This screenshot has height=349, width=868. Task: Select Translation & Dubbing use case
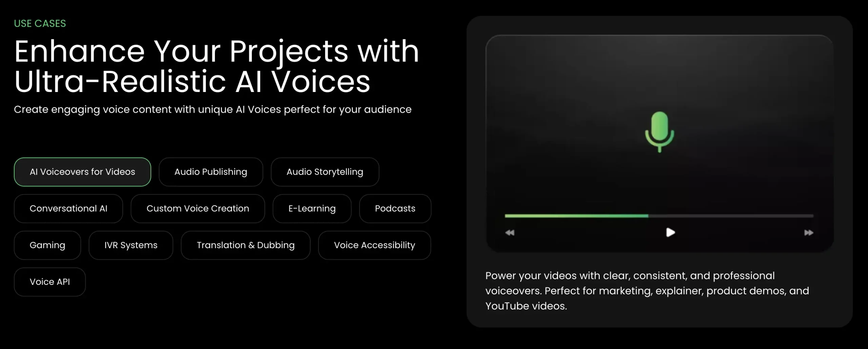tap(245, 245)
